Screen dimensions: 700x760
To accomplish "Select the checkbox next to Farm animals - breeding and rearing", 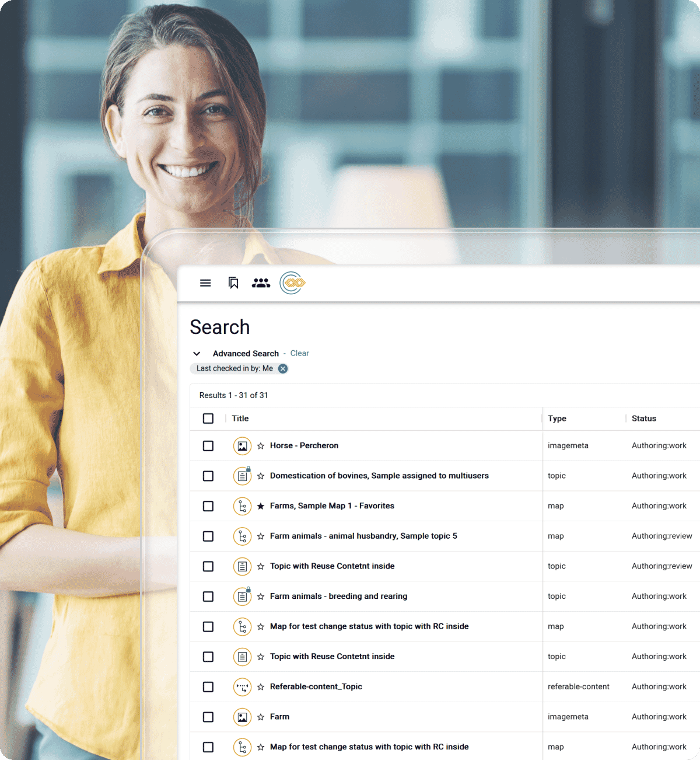I will point(208,597).
